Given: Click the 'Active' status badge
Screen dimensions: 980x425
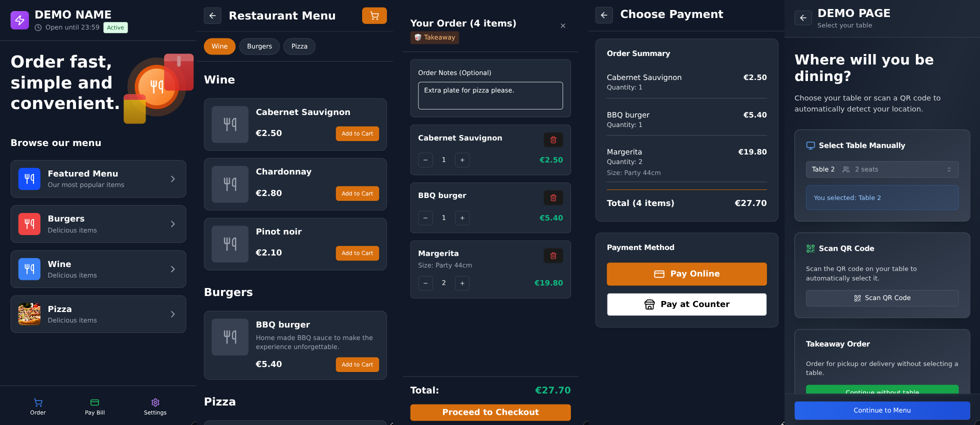Looking at the screenshot, I should tap(115, 27).
